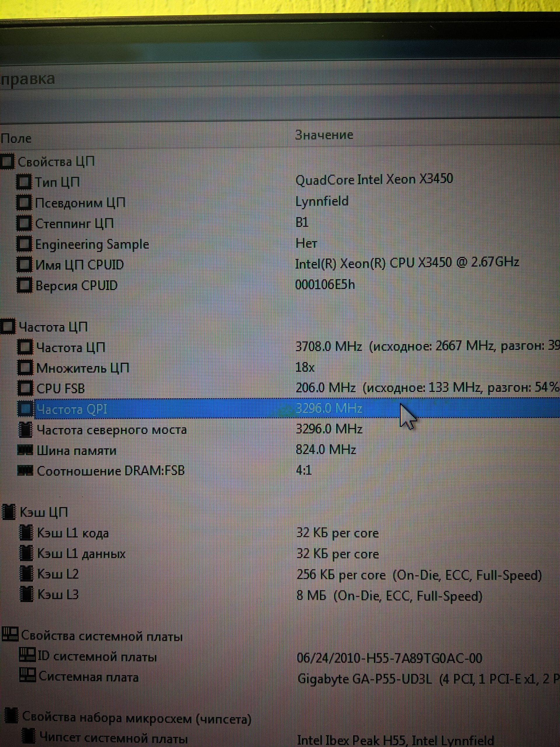Click the Свойства ЦП section icon
This screenshot has width=560, height=747.
[x=7, y=161]
